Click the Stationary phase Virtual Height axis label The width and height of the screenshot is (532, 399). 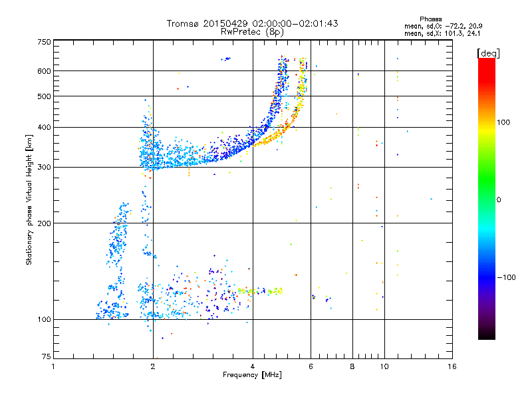(x=29, y=200)
